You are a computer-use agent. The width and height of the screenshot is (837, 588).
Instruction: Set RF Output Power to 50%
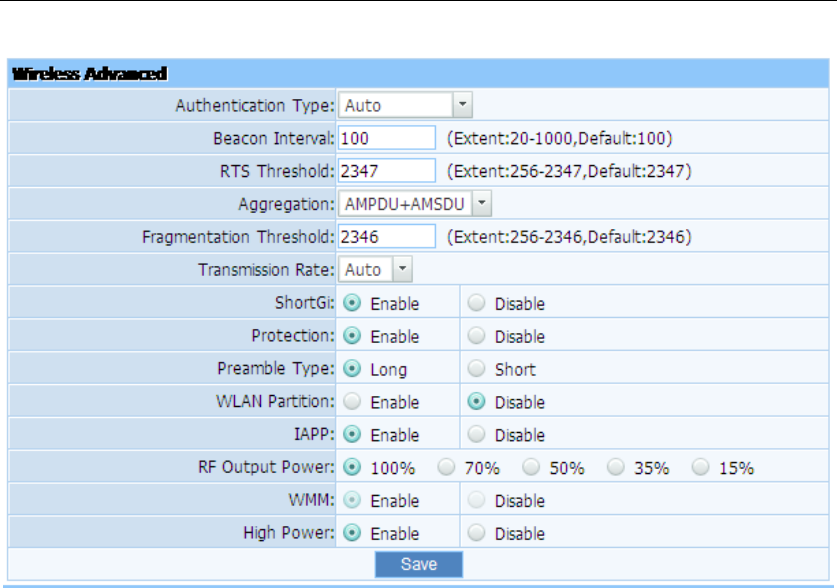point(531,467)
